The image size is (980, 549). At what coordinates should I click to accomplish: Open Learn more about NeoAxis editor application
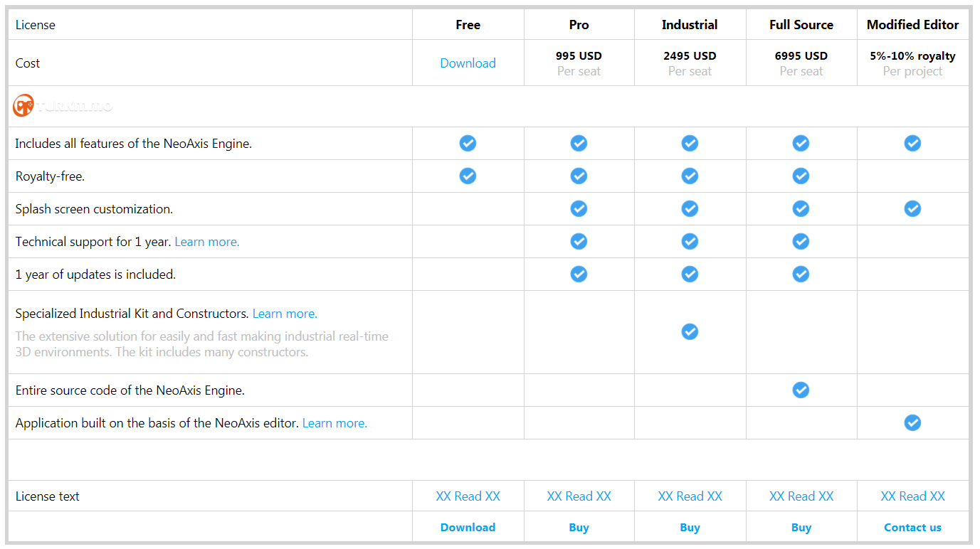334,423
